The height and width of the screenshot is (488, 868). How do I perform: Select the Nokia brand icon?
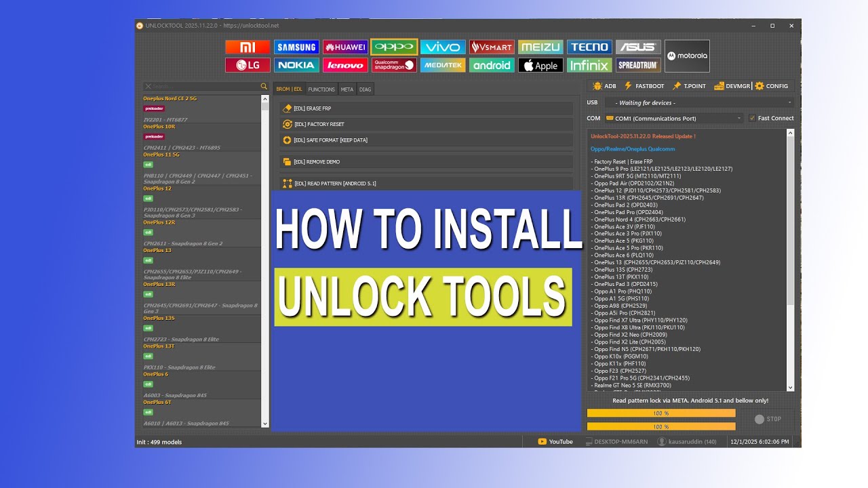(x=296, y=65)
